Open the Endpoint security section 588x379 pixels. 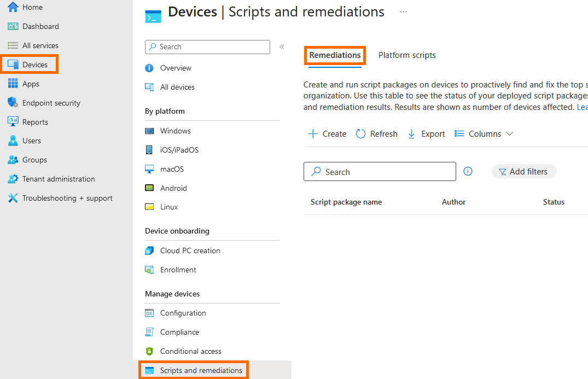point(51,102)
